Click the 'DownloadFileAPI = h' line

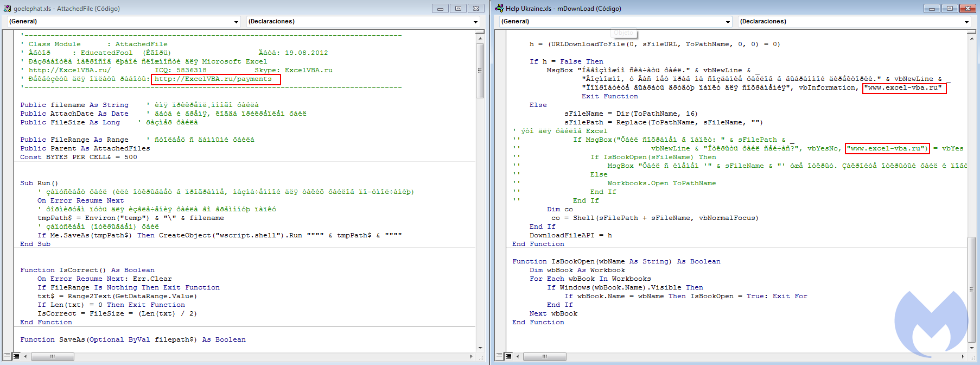coord(571,235)
